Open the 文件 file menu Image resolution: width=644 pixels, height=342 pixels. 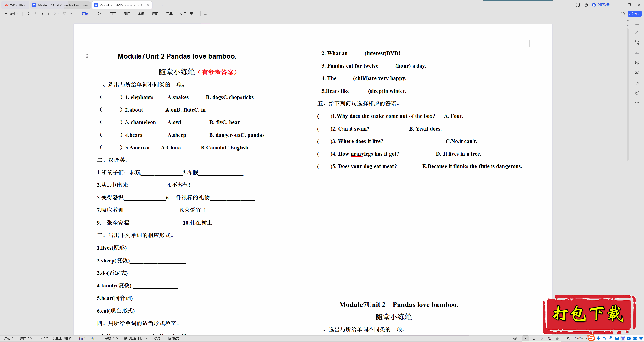[12, 14]
